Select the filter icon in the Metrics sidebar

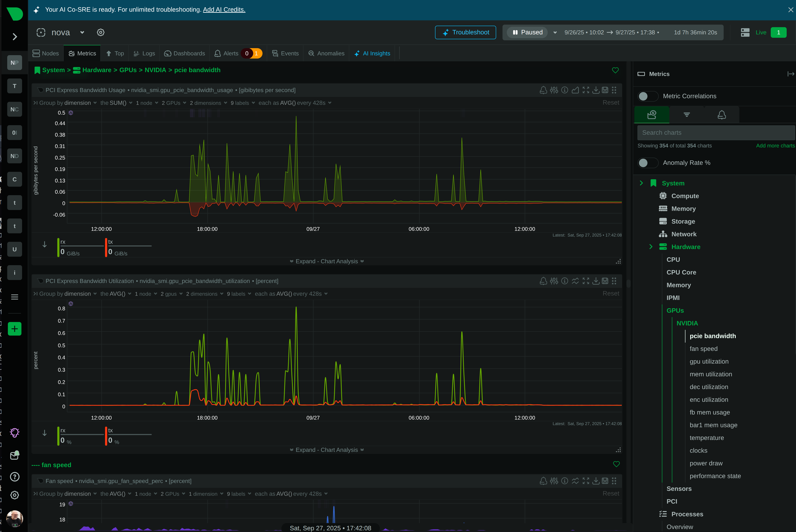coord(687,114)
